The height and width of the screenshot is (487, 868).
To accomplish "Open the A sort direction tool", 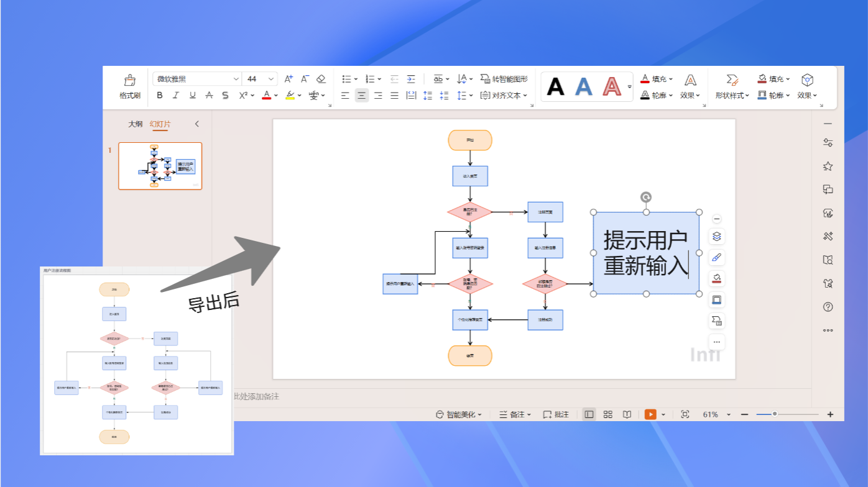I will point(464,79).
